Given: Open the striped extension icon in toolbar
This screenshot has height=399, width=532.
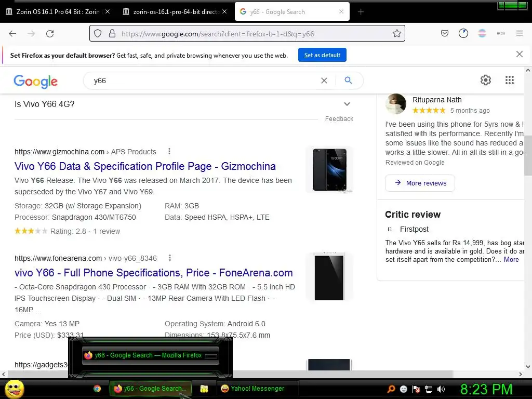Looking at the screenshot, I should [x=482, y=33].
